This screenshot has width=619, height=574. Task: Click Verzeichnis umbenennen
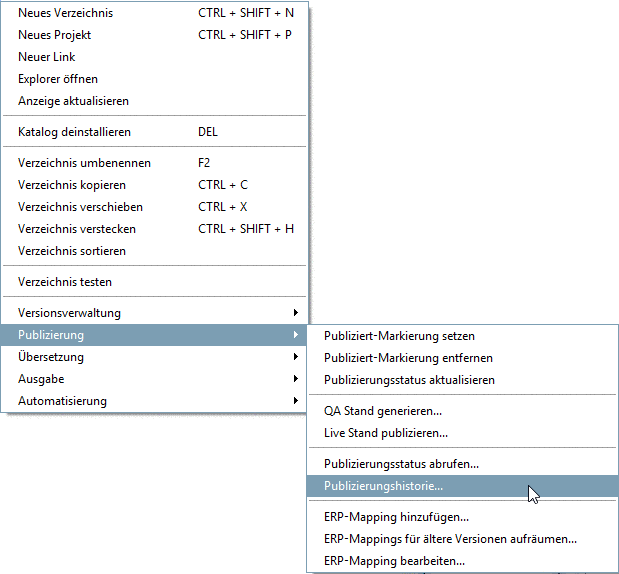(85, 163)
